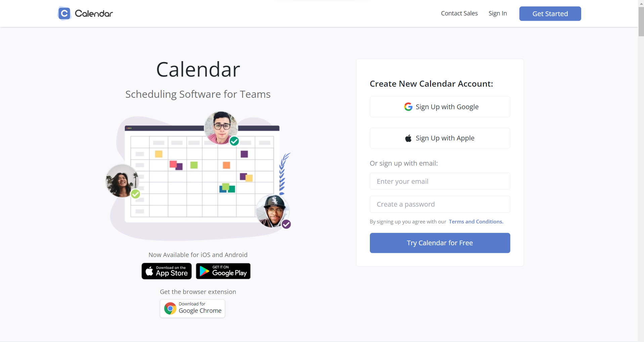Click the Get Started button
Viewport: 644px width, 342px height.
[550, 13]
